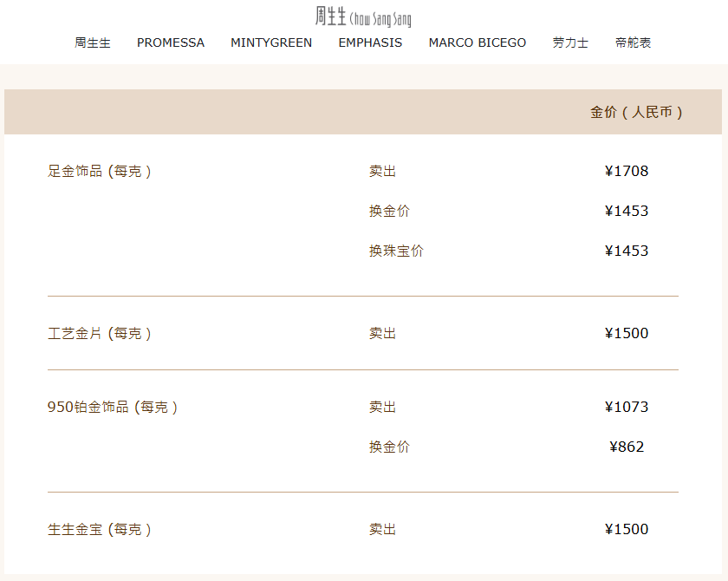Select the ¥1708 sell price value
The height and width of the screenshot is (581, 728).
coord(627,171)
